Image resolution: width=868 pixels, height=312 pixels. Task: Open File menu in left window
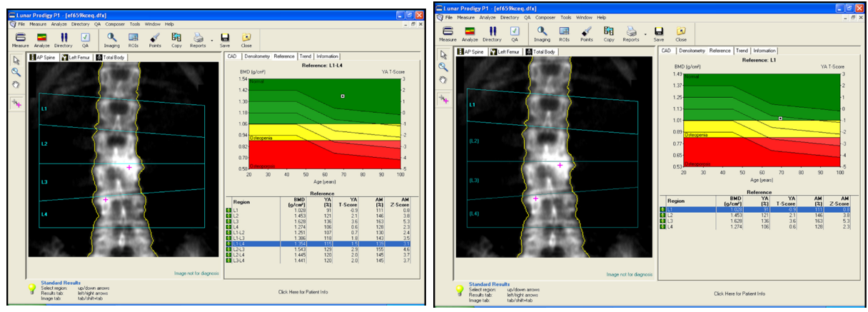[x=21, y=24]
